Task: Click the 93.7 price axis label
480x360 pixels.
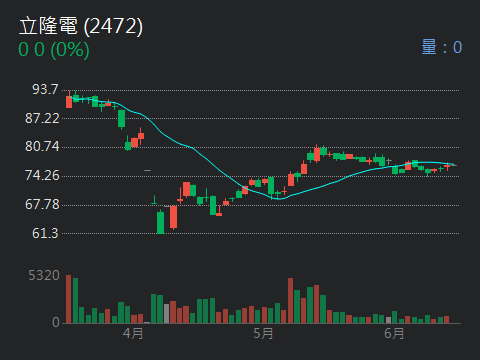Action: pos(45,89)
